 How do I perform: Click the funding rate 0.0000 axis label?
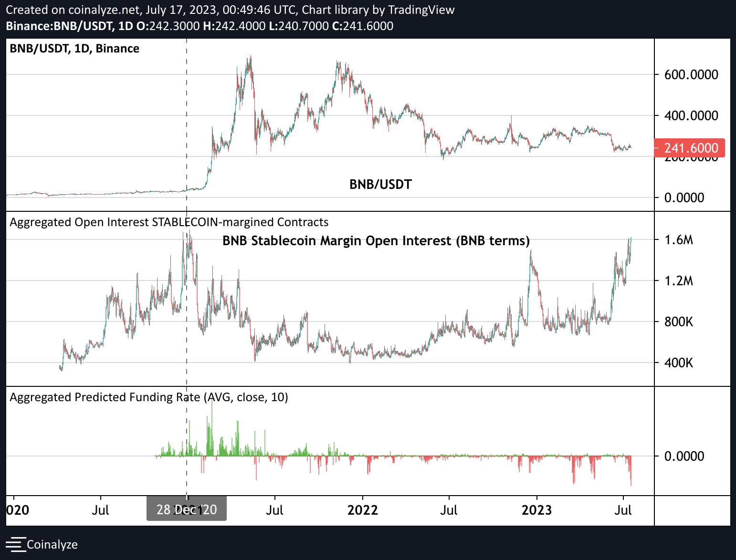[684, 456]
